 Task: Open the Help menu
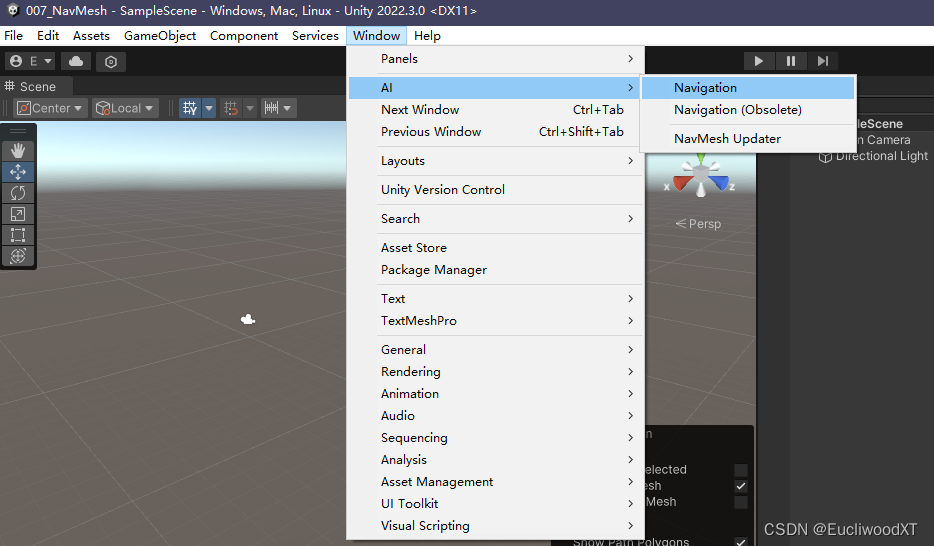click(427, 36)
